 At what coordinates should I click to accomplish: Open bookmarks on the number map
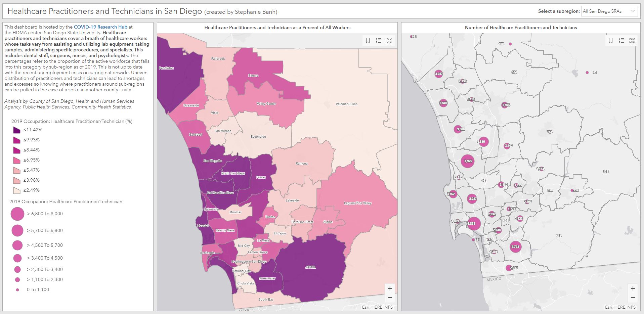611,41
